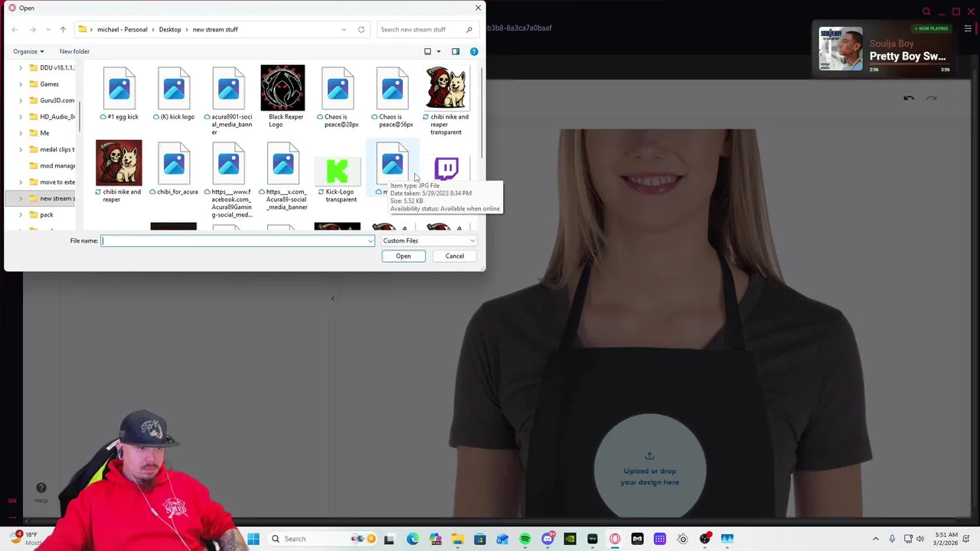
Task: Open the taskbar clock and date
Action: [x=946, y=539]
